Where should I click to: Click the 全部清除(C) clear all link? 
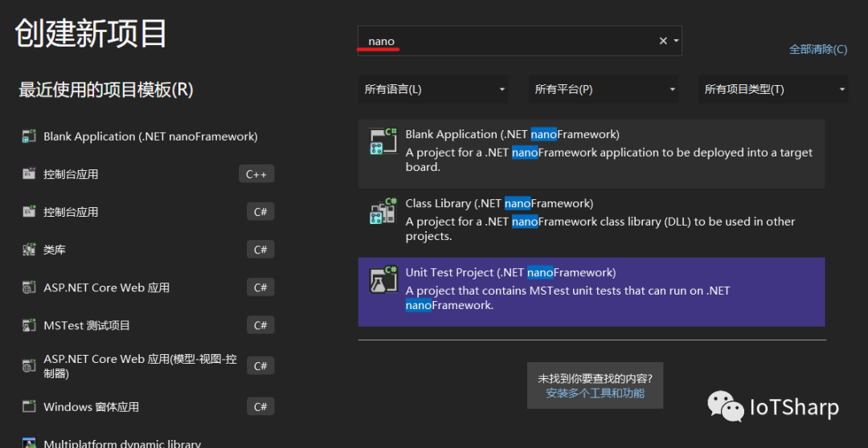[818, 49]
